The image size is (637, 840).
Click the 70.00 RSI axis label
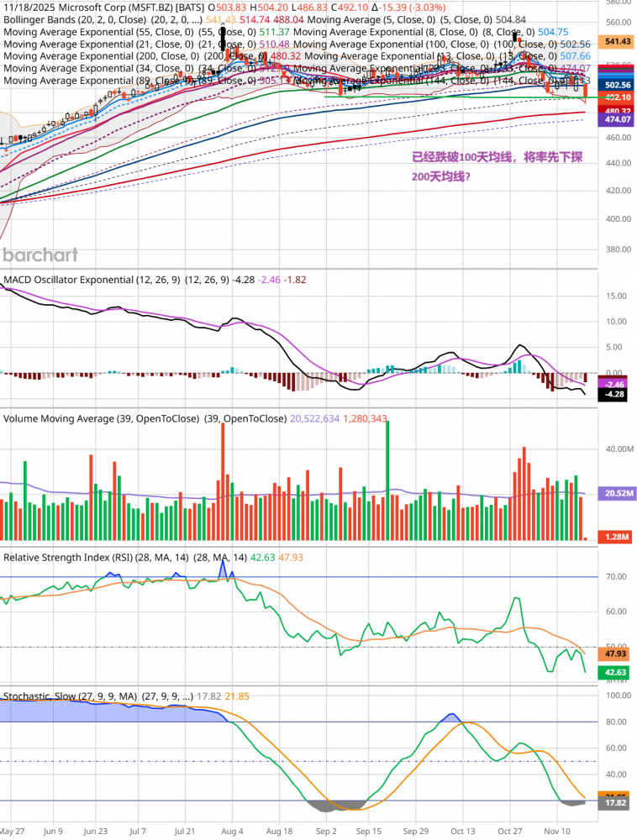616,577
